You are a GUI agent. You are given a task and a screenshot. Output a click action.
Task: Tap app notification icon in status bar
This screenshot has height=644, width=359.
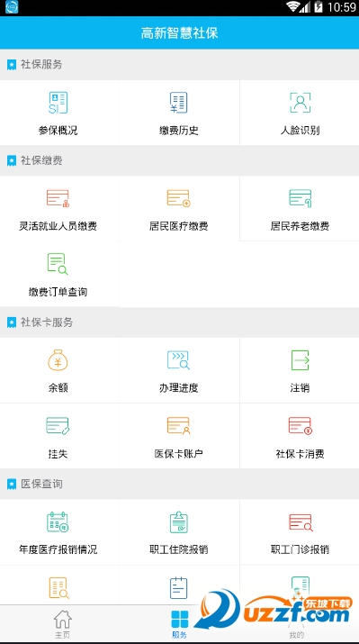11,7
